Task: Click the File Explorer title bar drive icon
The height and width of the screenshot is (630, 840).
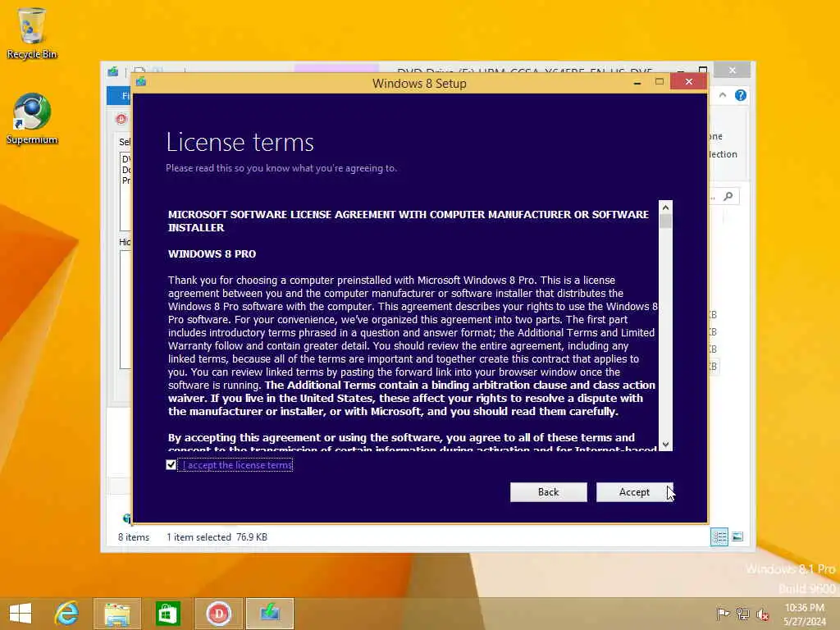Action: (113, 72)
